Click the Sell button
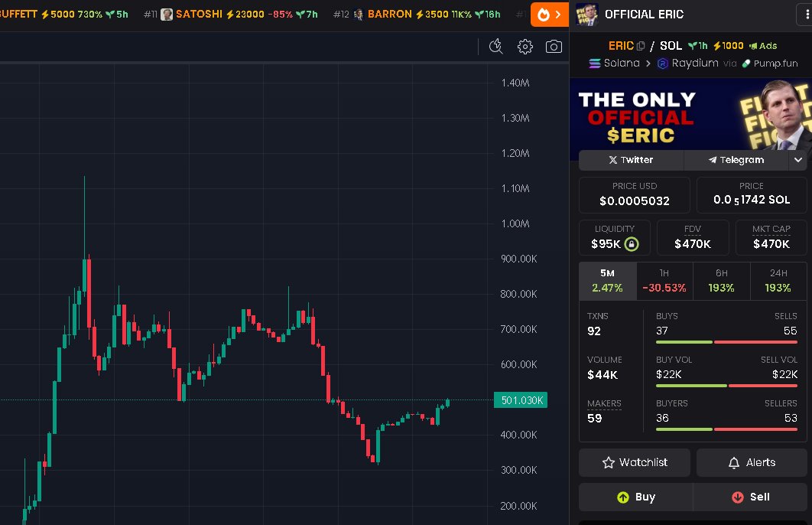This screenshot has width=812, height=525. [750, 497]
